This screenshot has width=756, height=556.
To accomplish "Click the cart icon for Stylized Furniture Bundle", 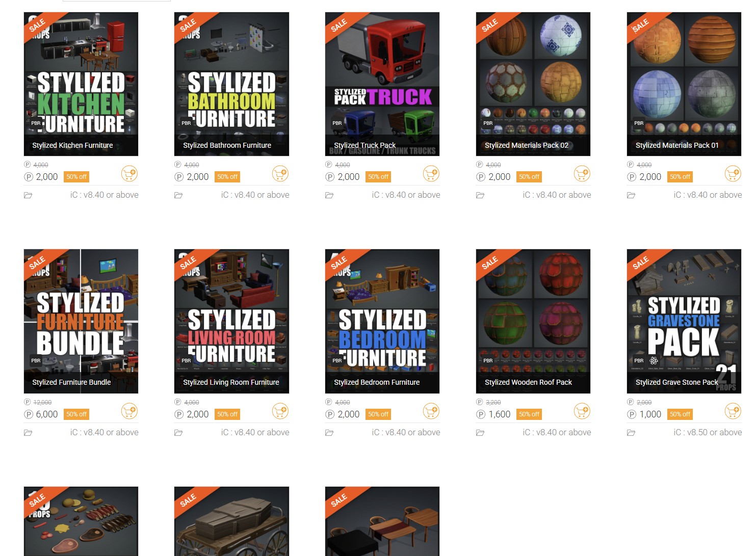I will [x=129, y=411].
